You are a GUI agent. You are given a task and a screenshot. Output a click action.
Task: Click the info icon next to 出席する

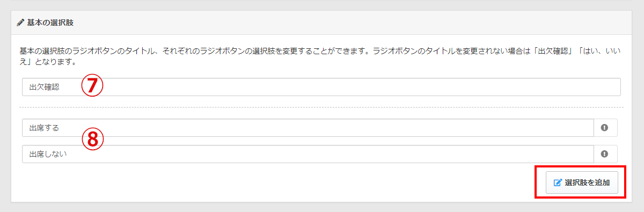pos(605,128)
